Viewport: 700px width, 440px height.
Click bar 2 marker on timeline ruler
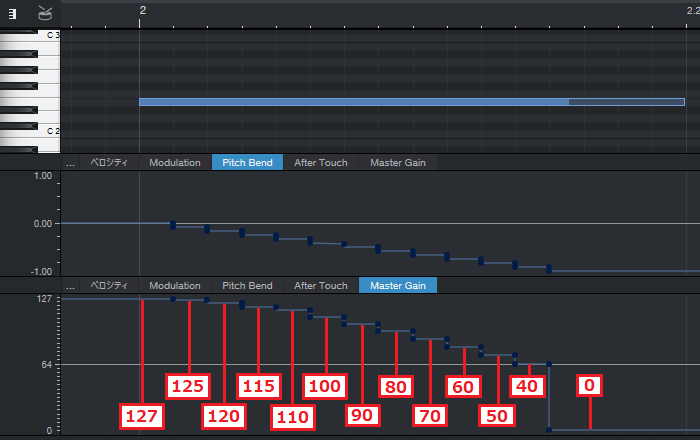[142, 9]
